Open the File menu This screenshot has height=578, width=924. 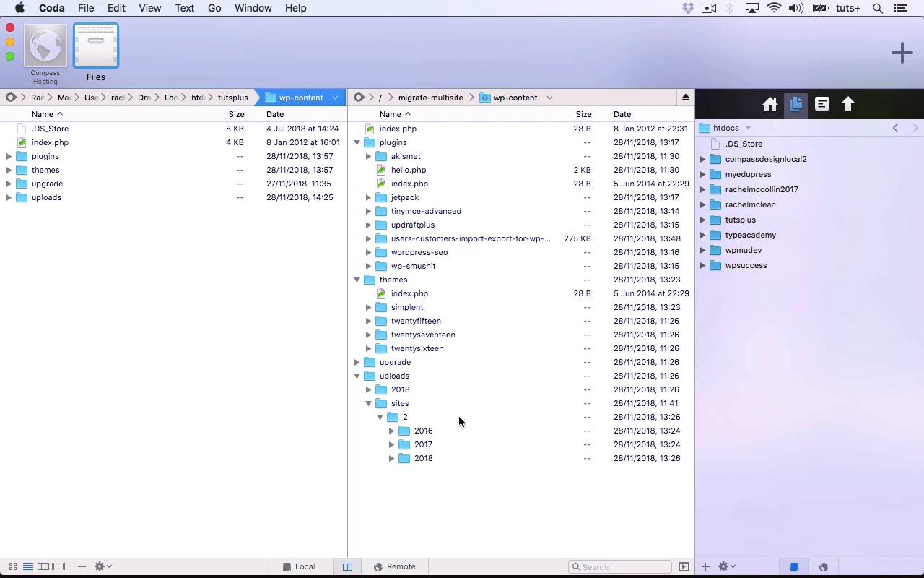click(x=86, y=8)
